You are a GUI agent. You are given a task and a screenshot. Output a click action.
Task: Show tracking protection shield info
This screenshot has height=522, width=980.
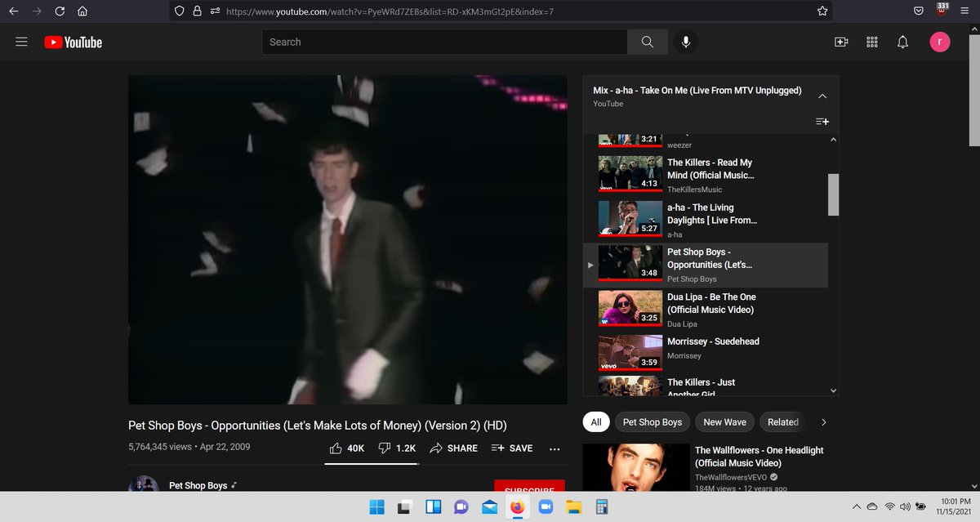(180, 11)
